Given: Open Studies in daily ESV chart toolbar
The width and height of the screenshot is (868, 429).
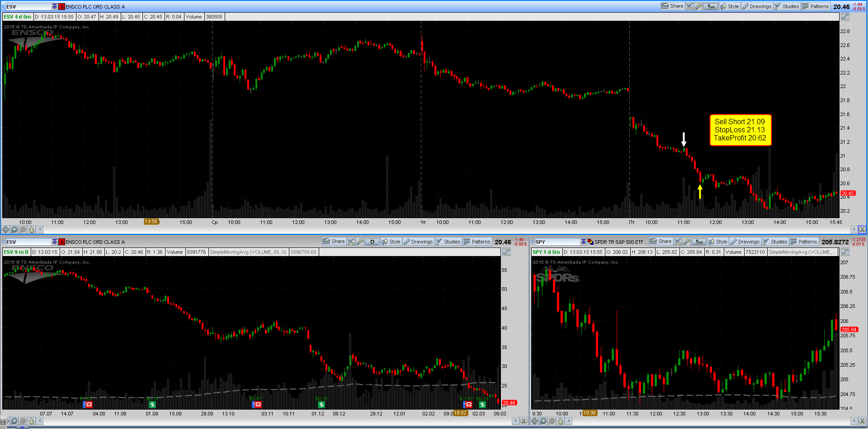Looking at the screenshot, I should pos(448,242).
